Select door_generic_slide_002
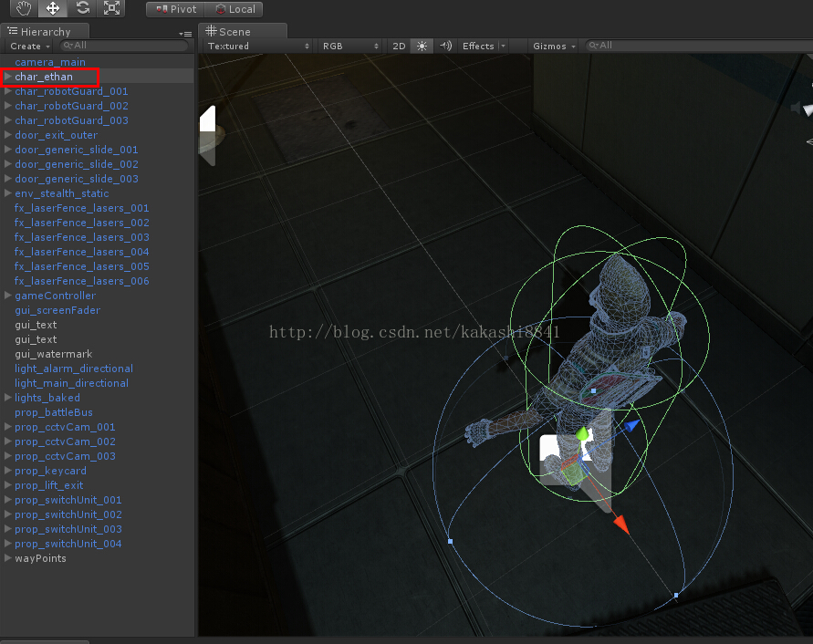Viewport: 813px width, 644px height. 77,164
